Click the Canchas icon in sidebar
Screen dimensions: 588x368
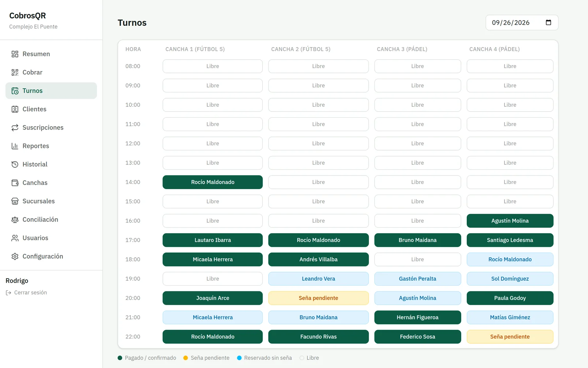(15, 183)
